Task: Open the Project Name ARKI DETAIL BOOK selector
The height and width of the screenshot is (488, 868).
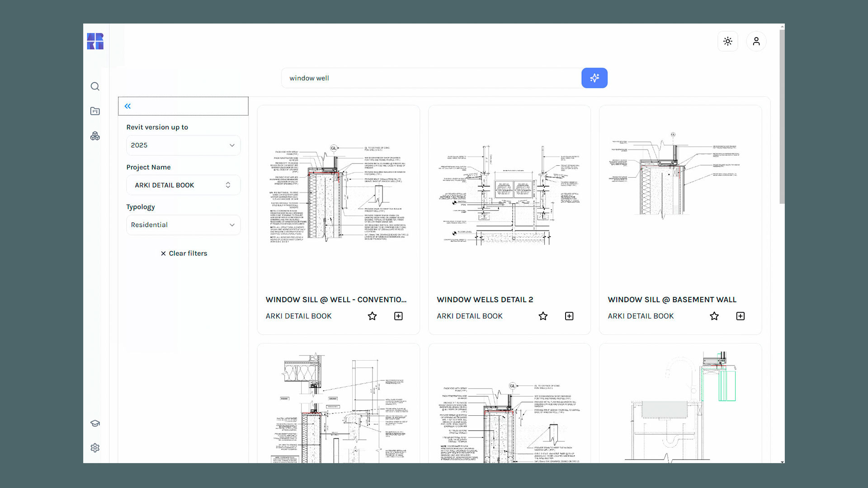Action: [184, 185]
